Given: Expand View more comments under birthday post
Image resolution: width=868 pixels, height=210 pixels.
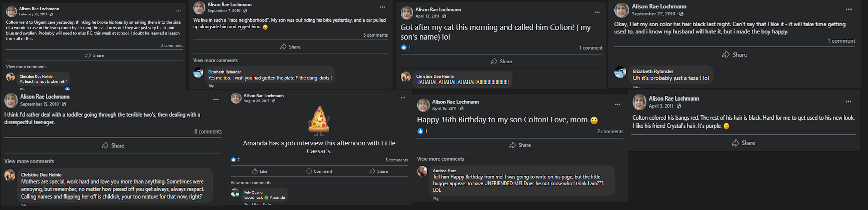Looking at the screenshot, I should pyautogui.click(x=440, y=159).
